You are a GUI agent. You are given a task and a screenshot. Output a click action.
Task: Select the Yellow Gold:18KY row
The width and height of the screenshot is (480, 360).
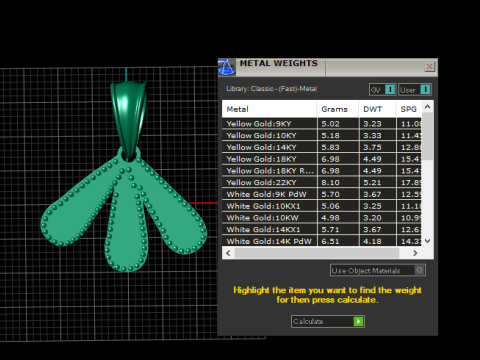tap(322, 159)
